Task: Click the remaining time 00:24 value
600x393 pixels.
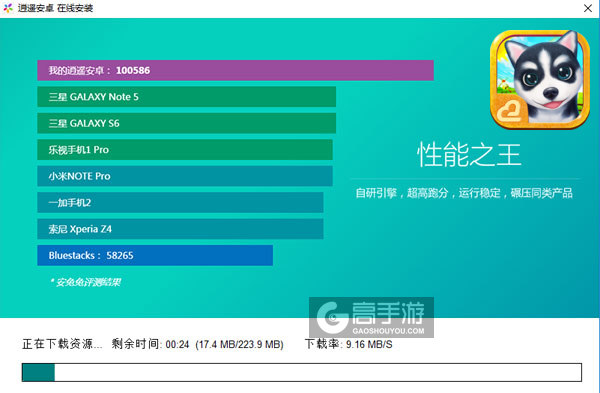Action: point(177,344)
